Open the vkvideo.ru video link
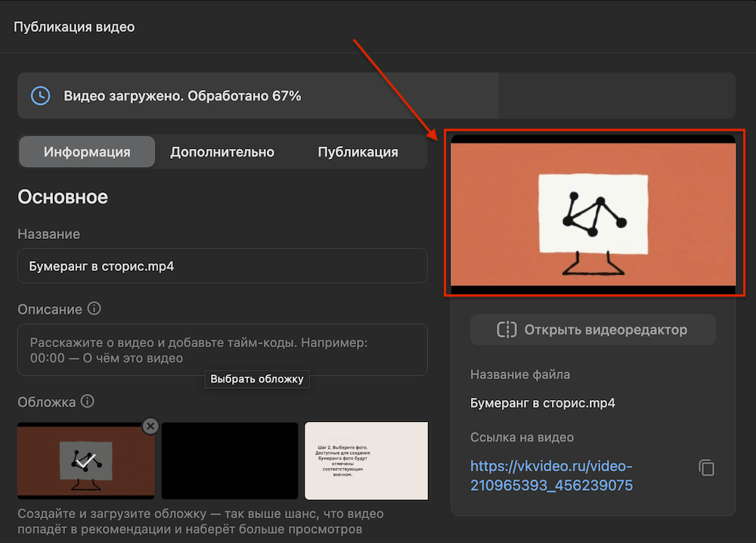 551,476
